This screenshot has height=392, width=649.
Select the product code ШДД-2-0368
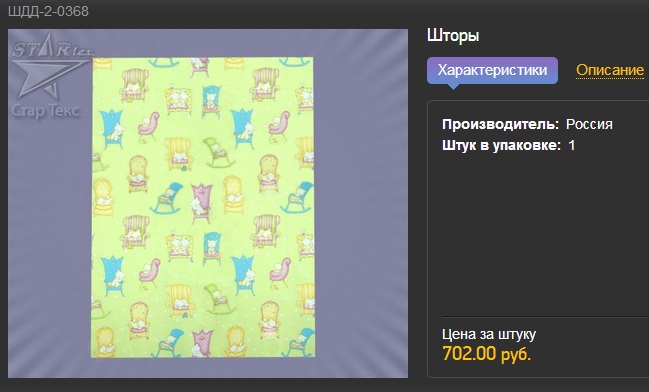[x=48, y=11]
